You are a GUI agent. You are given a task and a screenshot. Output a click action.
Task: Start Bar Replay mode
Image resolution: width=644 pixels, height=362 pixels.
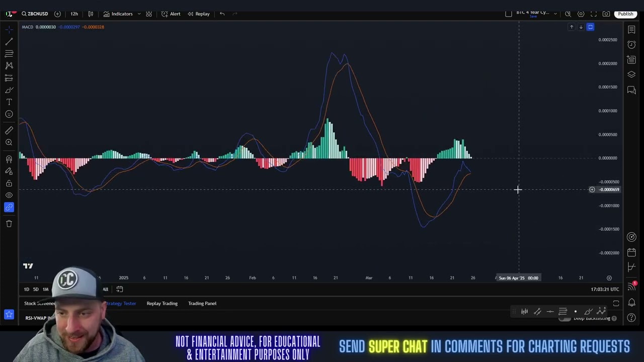[199, 14]
